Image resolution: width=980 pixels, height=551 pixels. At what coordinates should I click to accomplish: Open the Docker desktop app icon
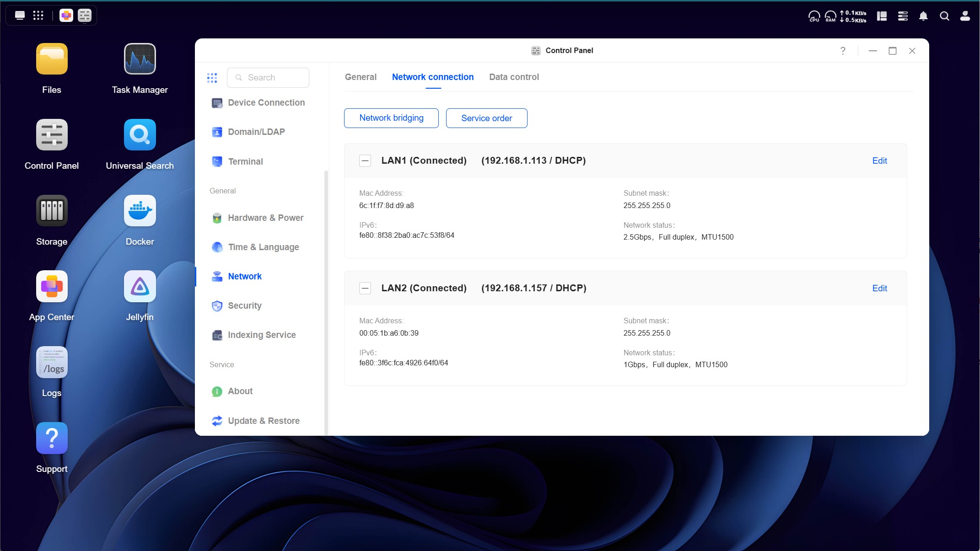click(x=140, y=211)
